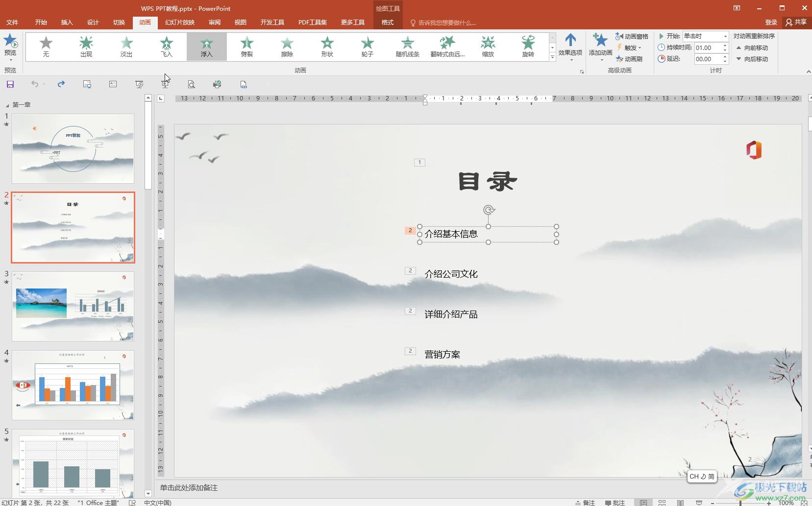Toggle the 动画窗格 (Animation Pane)
The image size is (812, 506).
click(632, 36)
